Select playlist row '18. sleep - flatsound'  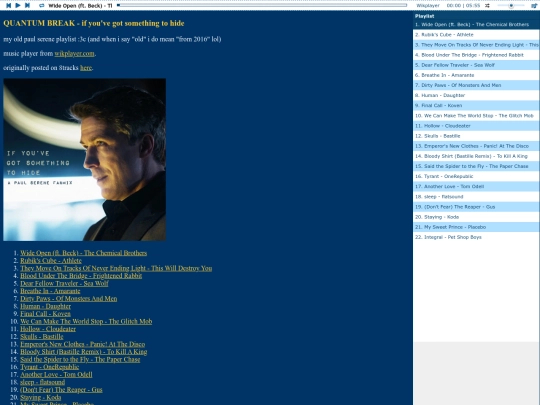click(476, 197)
